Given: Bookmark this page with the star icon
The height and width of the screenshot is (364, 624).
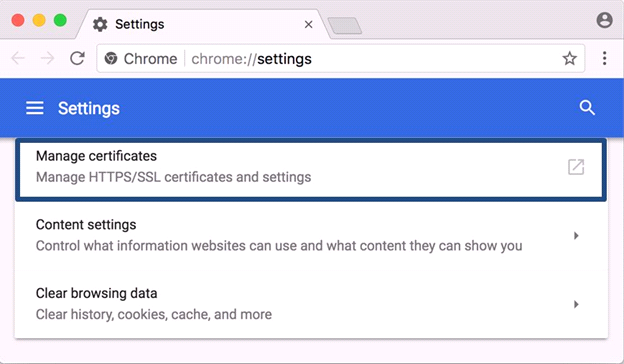Looking at the screenshot, I should click(569, 58).
